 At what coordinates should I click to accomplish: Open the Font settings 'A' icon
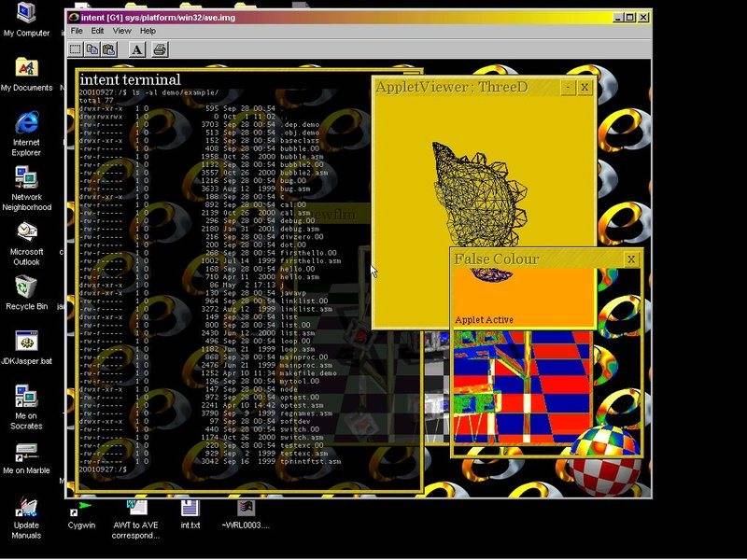pyautogui.click(x=136, y=49)
